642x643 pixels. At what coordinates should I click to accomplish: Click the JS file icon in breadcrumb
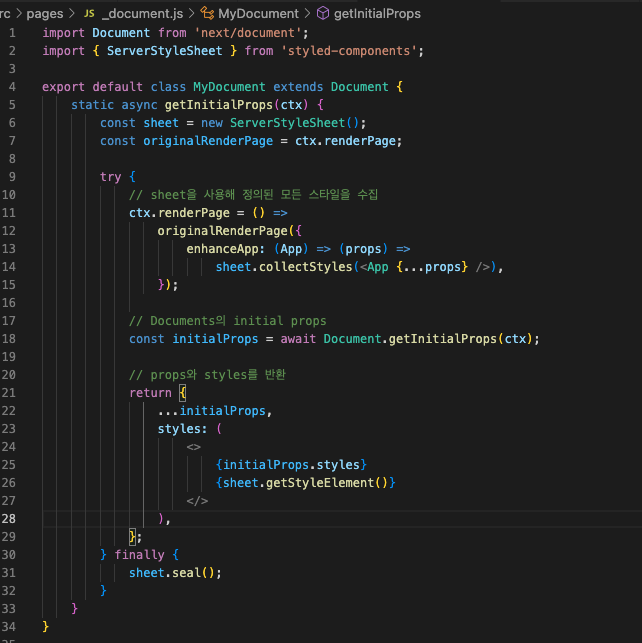(x=89, y=14)
